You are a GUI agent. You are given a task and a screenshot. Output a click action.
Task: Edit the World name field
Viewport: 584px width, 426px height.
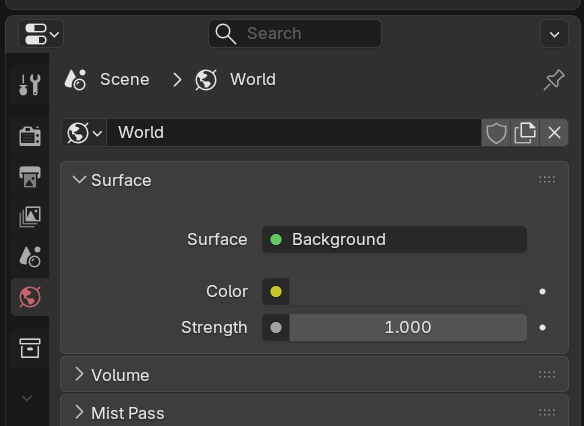coord(294,133)
